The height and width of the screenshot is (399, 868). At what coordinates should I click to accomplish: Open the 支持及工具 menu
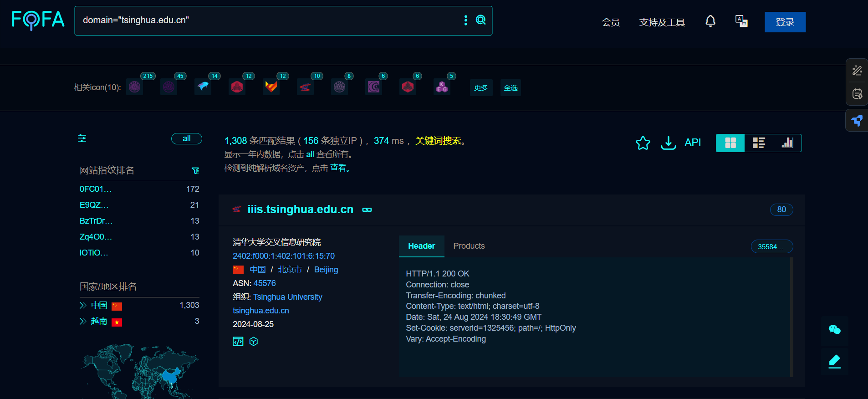coord(662,22)
